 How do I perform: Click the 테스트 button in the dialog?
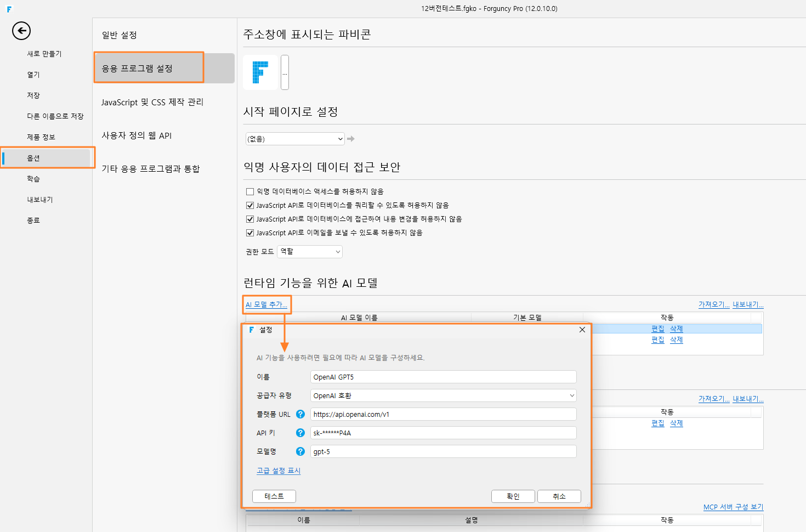click(274, 496)
